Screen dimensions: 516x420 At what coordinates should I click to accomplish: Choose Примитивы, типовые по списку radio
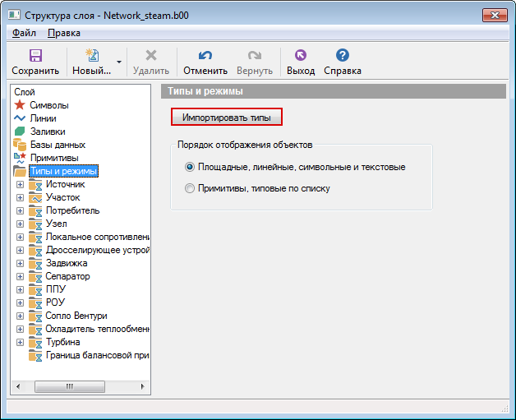(x=191, y=188)
